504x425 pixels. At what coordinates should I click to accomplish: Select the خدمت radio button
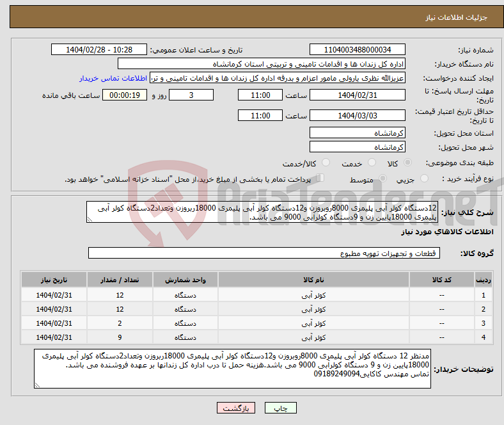[372, 163]
